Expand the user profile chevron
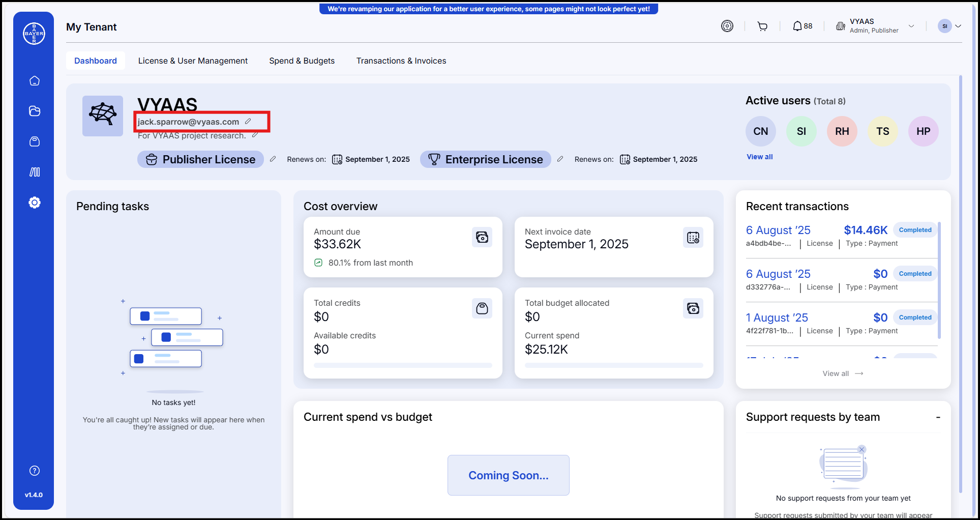 (958, 26)
